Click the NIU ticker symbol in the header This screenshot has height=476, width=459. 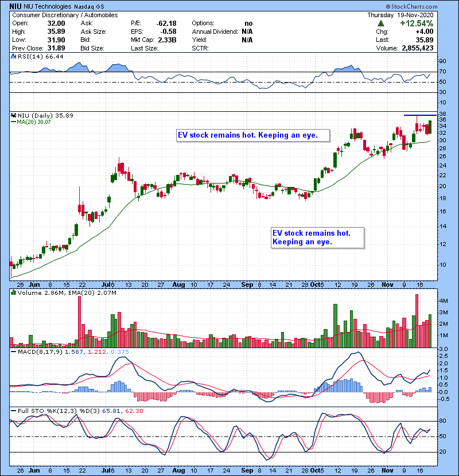[x=15, y=6]
